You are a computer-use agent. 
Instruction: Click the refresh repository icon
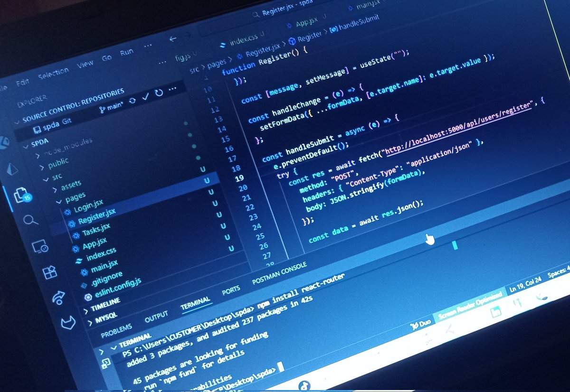(159, 92)
